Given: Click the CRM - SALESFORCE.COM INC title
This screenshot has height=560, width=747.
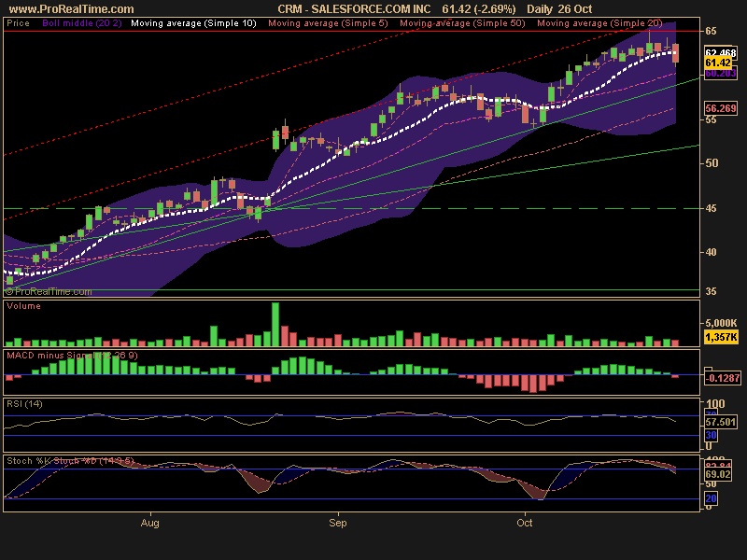Looking at the screenshot, I should click(x=354, y=9).
